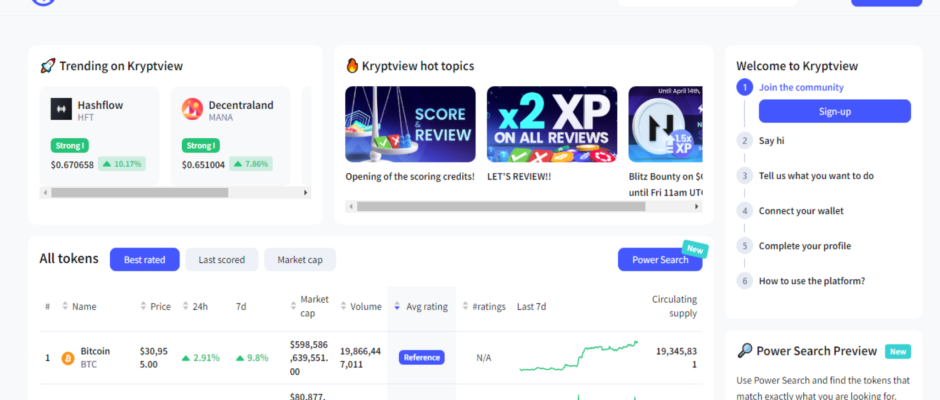The width and height of the screenshot is (940, 400).
Task: Click the magnifier icon beside Power Search Preview
Action: click(745, 351)
